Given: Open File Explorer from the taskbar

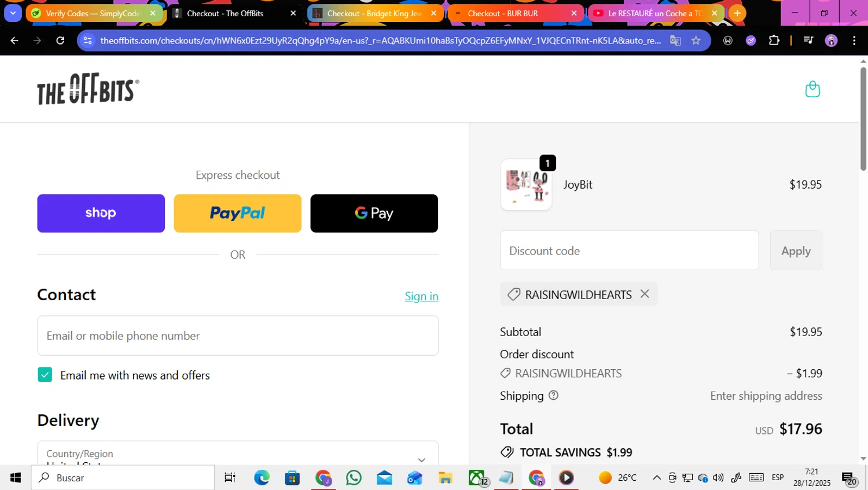Looking at the screenshot, I should pos(445,477).
